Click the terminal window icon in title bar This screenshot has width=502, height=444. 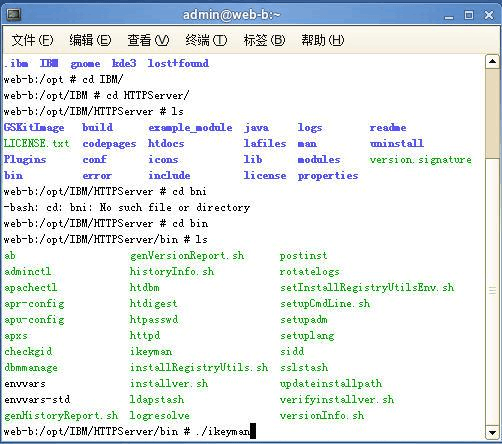pyautogui.click(x=14, y=14)
